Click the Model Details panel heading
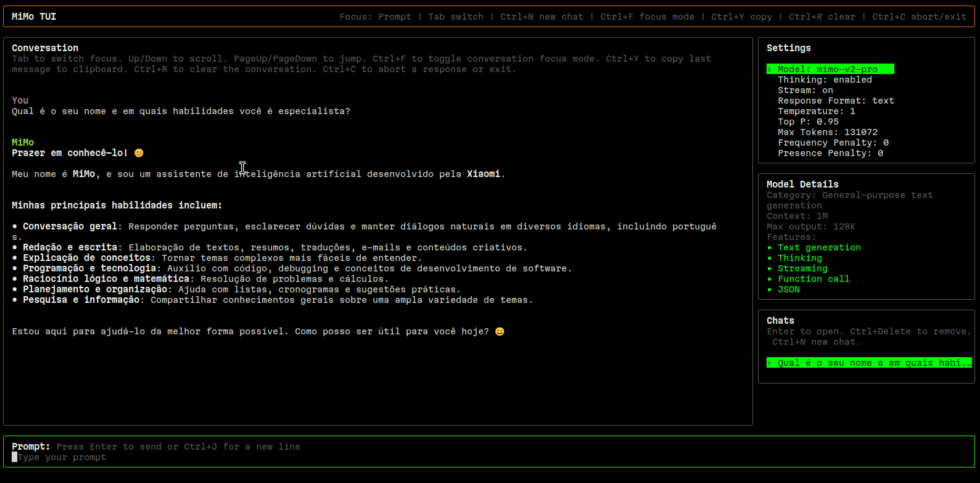The height and width of the screenshot is (483, 980). (x=802, y=184)
